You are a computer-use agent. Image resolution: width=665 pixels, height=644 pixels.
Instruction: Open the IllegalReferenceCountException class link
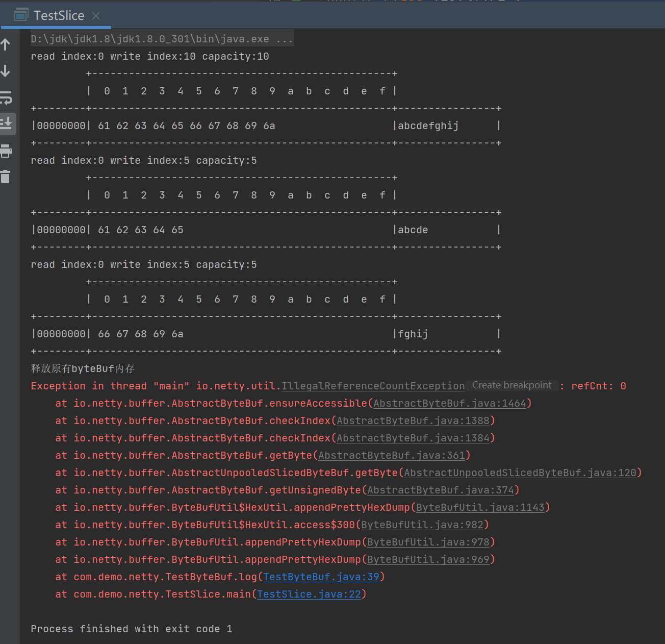[373, 386]
